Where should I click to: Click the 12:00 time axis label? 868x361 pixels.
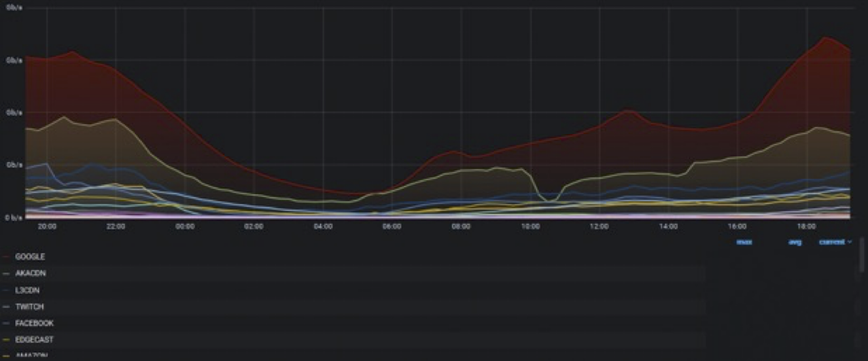[x=599, y=227]
